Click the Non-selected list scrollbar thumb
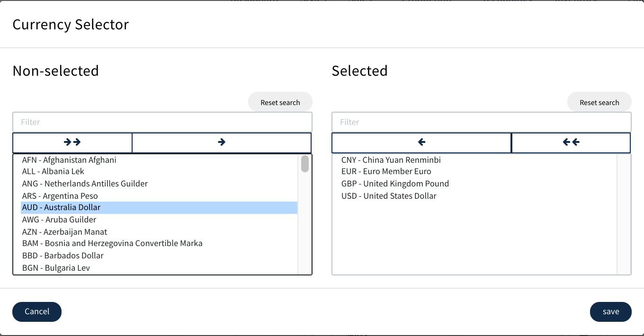This screenshot has width=644, height=336. (x=305, y=164)
